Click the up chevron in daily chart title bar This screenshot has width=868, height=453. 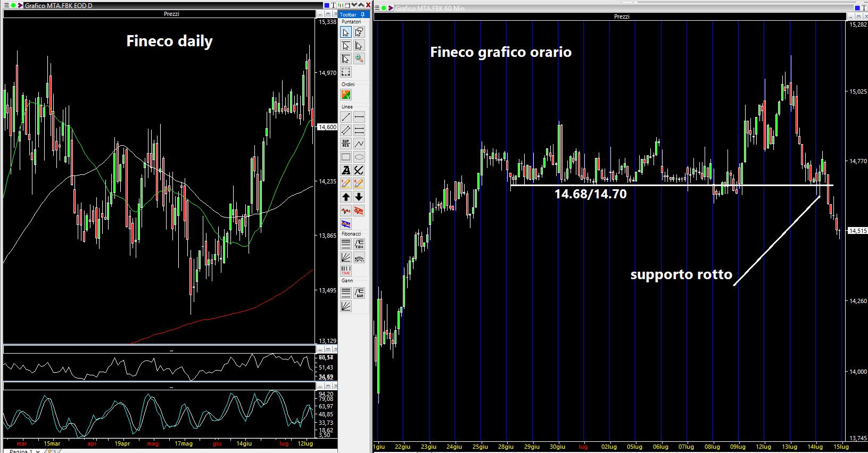pyautogui.click(x=361, y=5)
